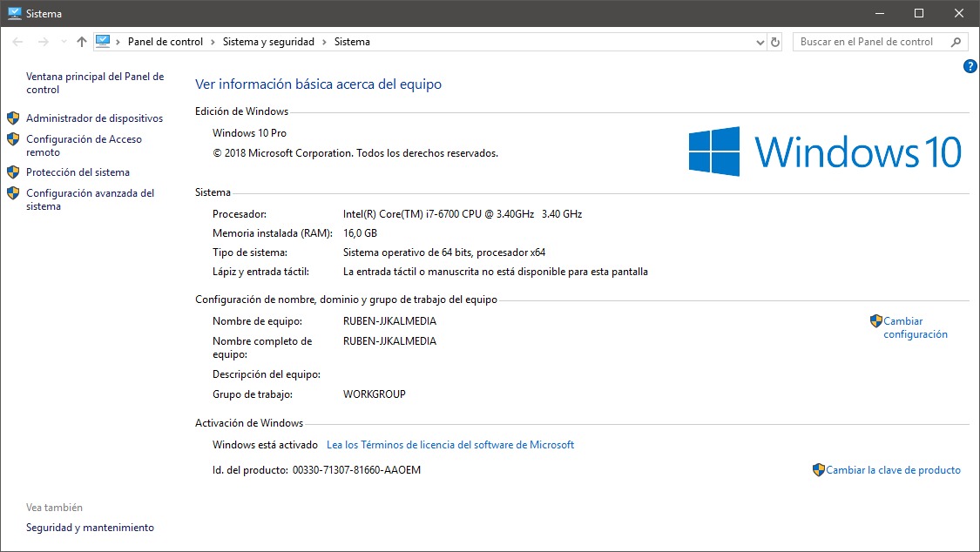The image size is (980, 552).
Task: Go up one level arrow
Action: (x=82, y=42)
